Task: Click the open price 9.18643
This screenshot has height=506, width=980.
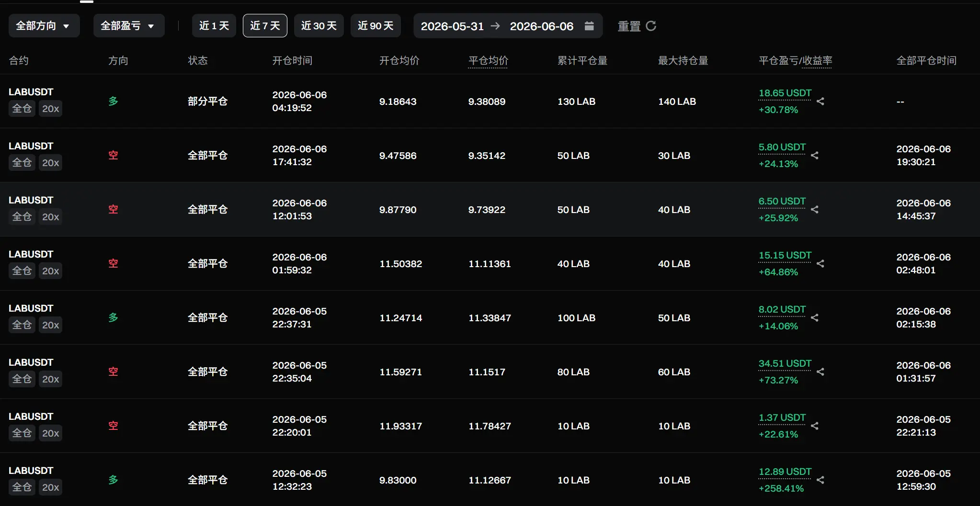Action: click(x=398, y=101)
